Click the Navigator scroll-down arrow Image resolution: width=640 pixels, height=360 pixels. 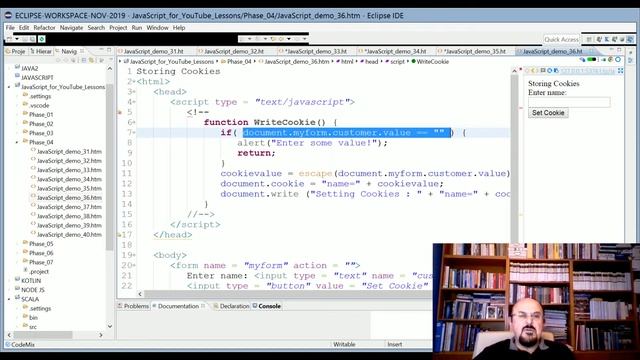pos(109,327)
